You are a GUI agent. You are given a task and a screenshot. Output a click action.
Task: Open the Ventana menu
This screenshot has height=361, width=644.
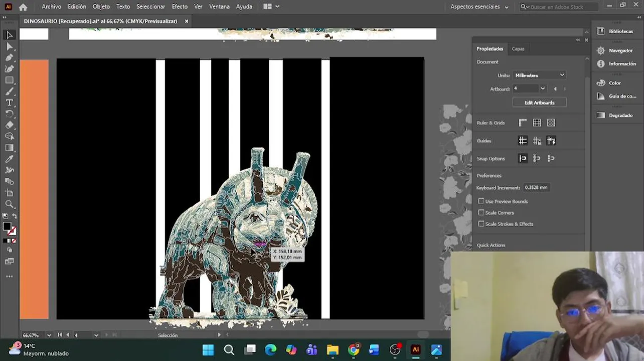pyautogui.click(x=219, y=7)
